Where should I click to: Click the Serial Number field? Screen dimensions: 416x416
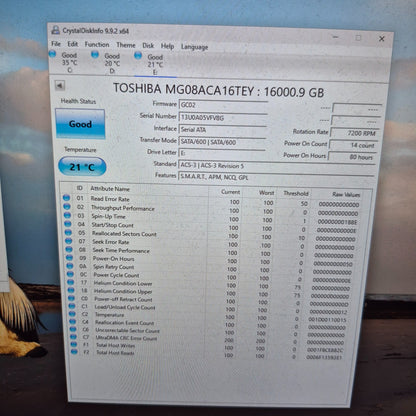223,118
